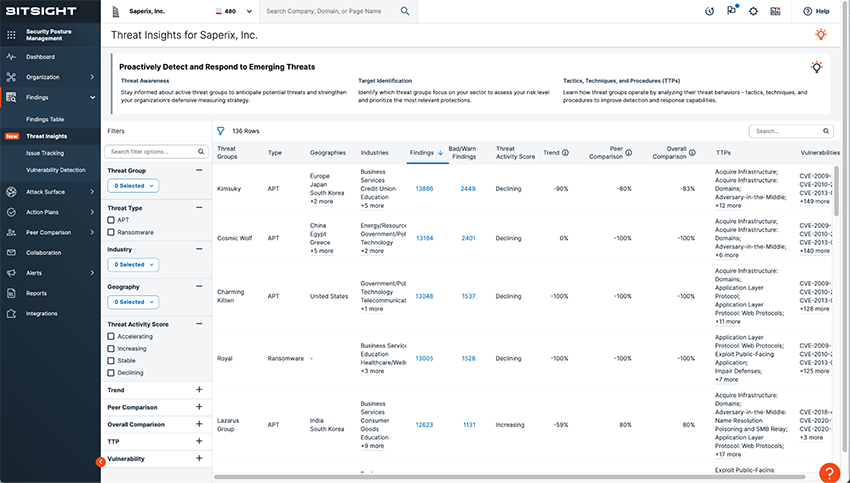The image size is (850, 483).
Task: Select Threat Insights in sidebar
Action: pos(47,137)
